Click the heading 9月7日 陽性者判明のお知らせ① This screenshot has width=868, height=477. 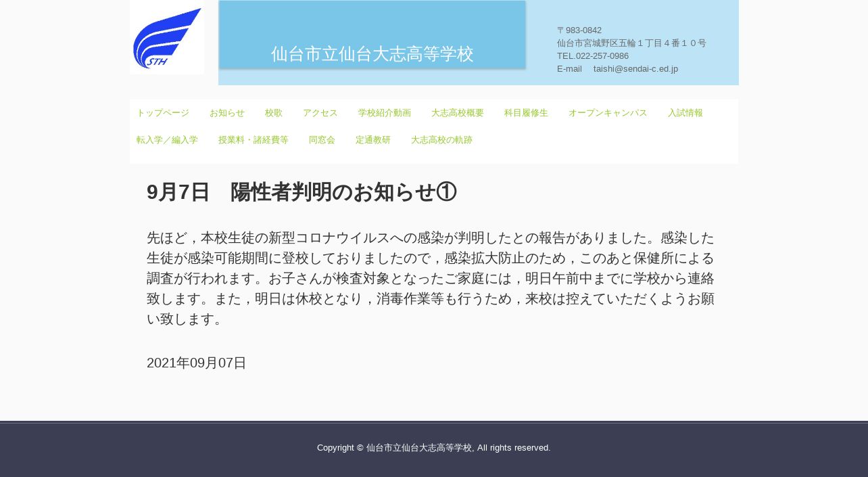tap(302, 192)
